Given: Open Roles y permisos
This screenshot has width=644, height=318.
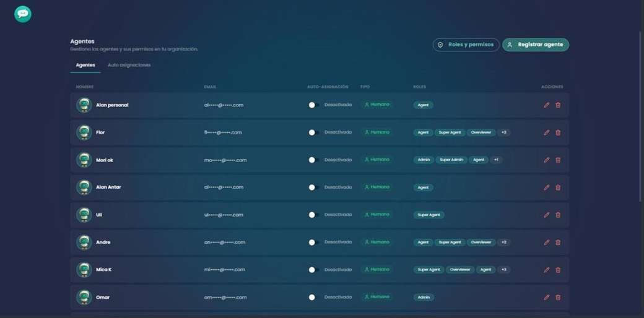Looking at the screenshot, I should click(466, 45).
